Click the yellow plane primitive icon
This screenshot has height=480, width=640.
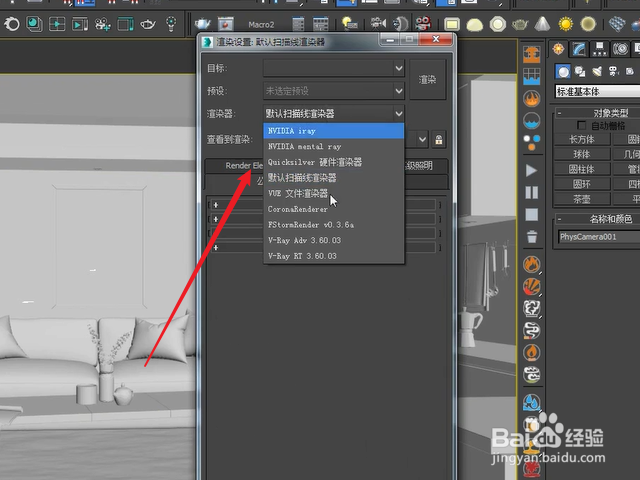click(451, 24)
